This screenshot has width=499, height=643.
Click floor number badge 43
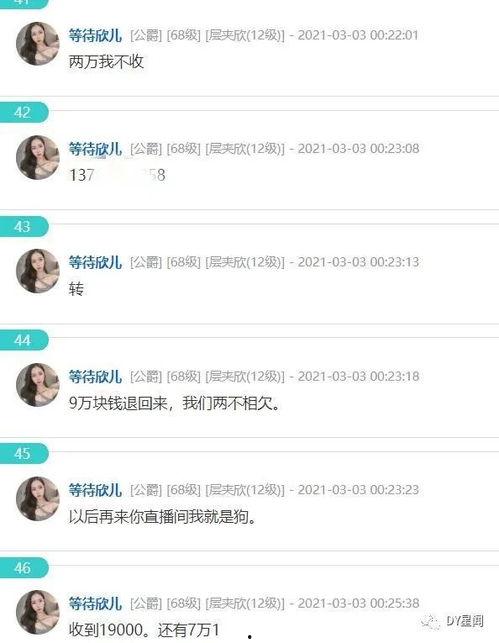[x=24, y=226]
